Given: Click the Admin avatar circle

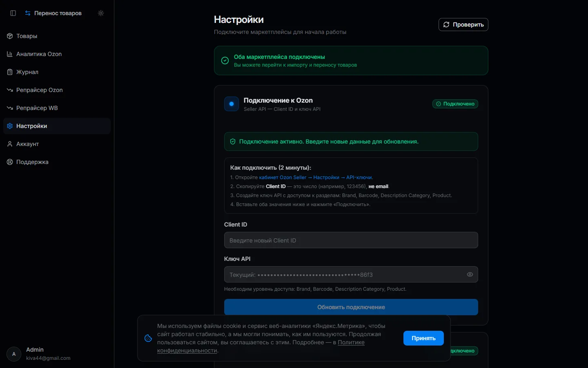Looking at the screenshot, I should (14, 354).
